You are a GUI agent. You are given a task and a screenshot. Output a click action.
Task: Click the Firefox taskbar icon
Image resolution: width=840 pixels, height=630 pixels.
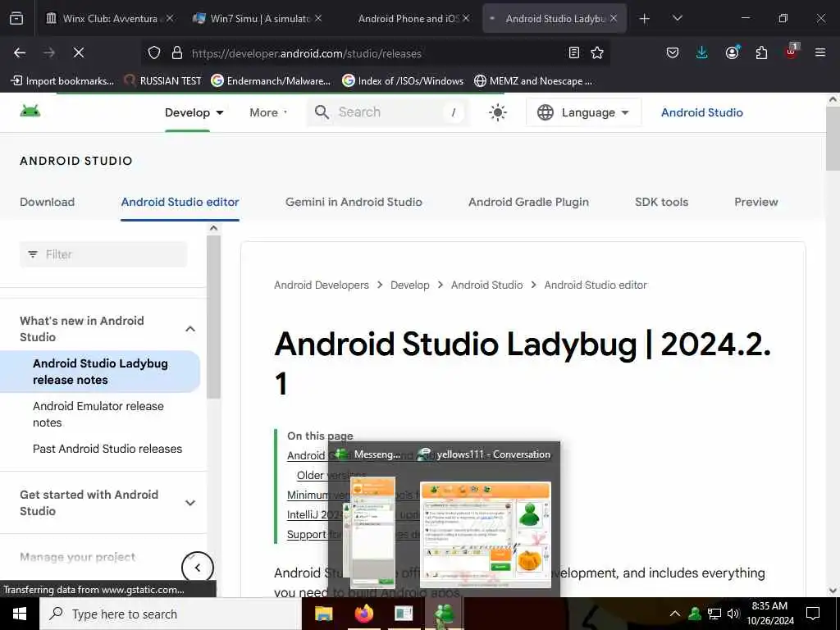pos(363,614)
